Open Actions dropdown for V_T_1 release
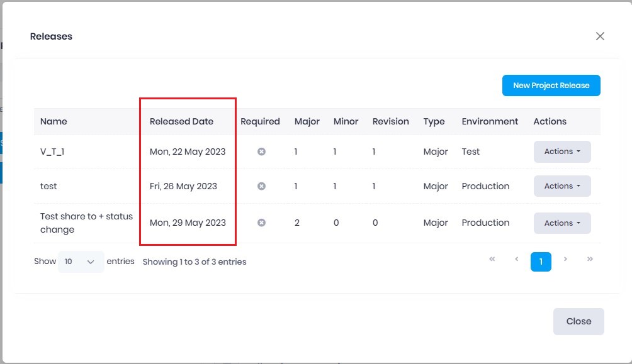 (561, 152)
